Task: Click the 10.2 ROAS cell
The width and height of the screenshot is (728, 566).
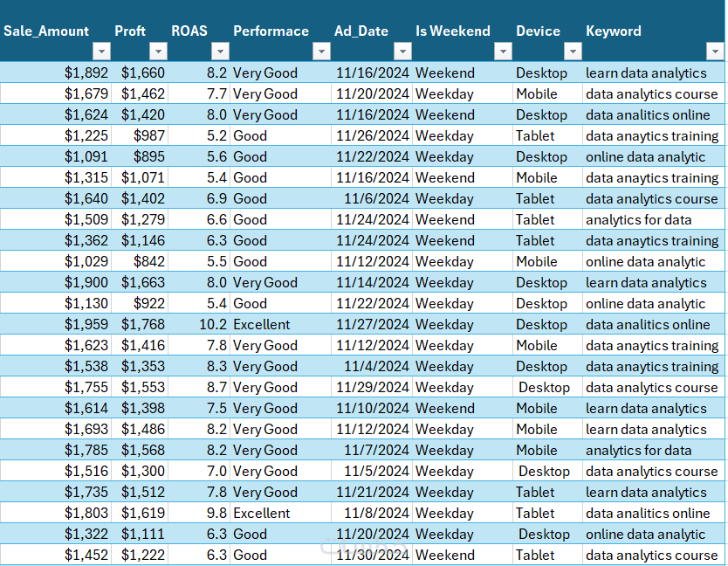Action: (x=199, y=324)
